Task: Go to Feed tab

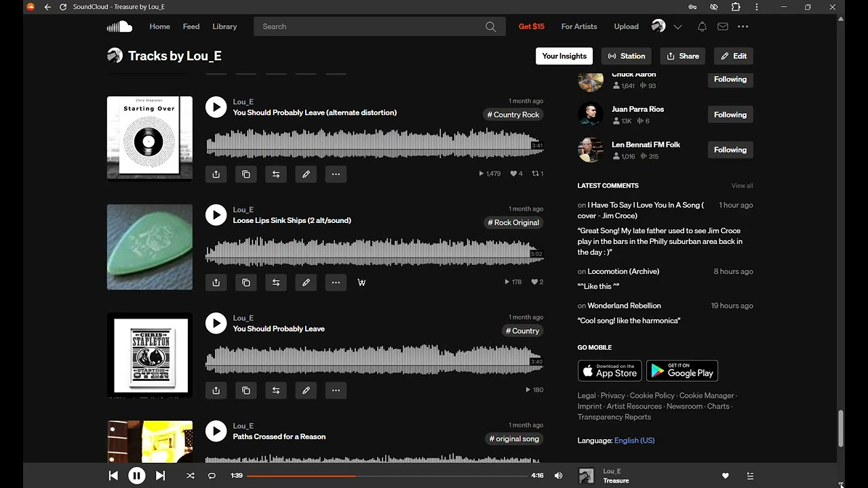Action: 191,26
